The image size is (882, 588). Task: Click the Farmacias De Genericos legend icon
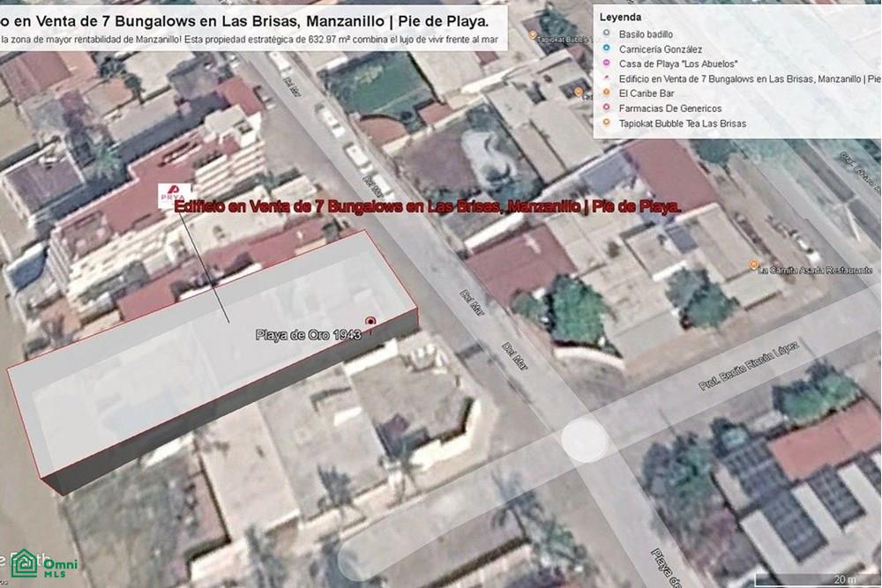coord(607,108)
